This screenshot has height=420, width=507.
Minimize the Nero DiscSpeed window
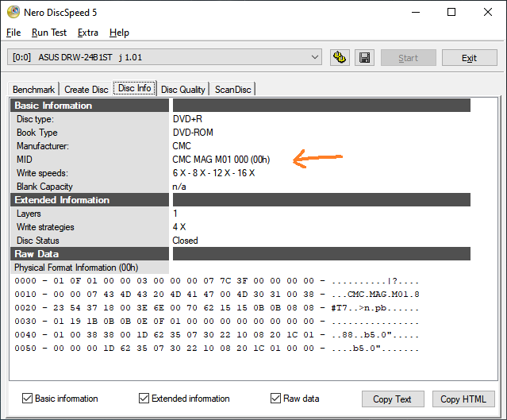click(x=416, y=12)
